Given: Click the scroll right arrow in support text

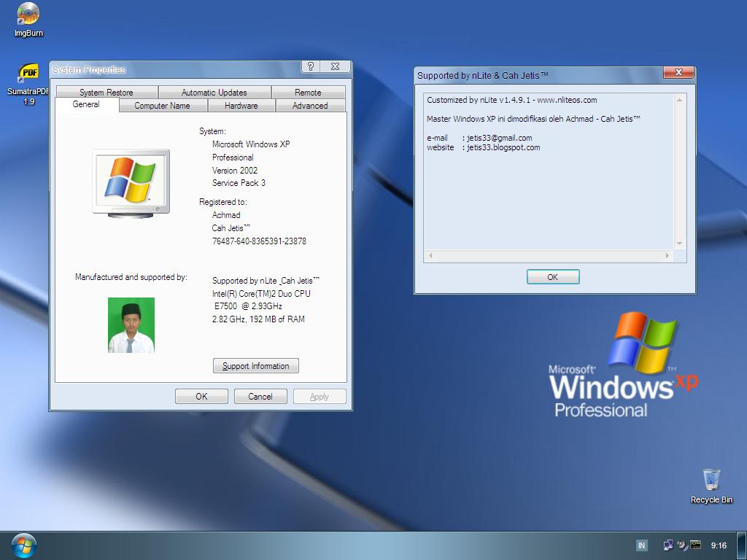Looking at the screenshot, I should pos(667,256).
